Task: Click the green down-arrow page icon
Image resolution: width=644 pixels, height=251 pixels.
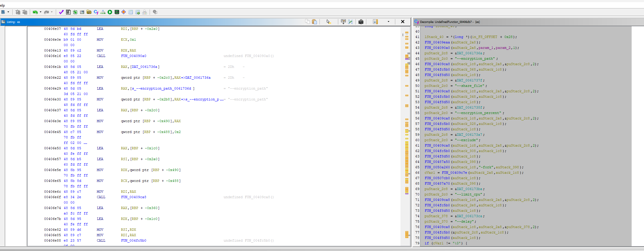Action: (75, 12)
